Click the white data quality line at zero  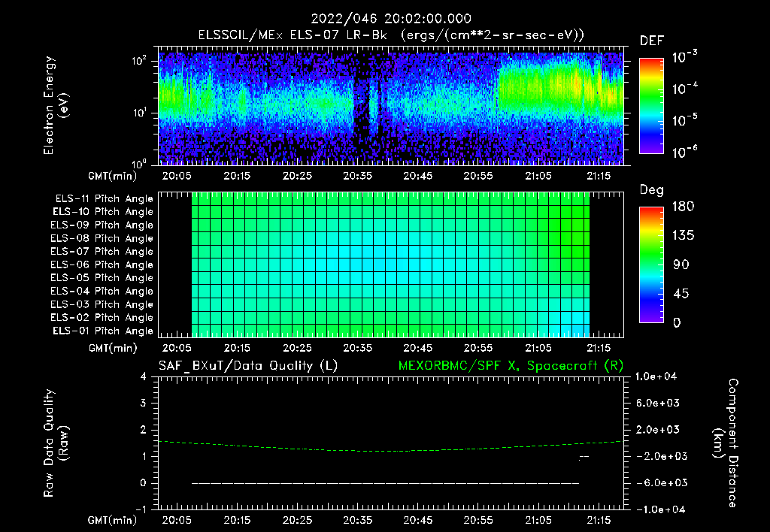pyautogui.click(x=386, y=483)
